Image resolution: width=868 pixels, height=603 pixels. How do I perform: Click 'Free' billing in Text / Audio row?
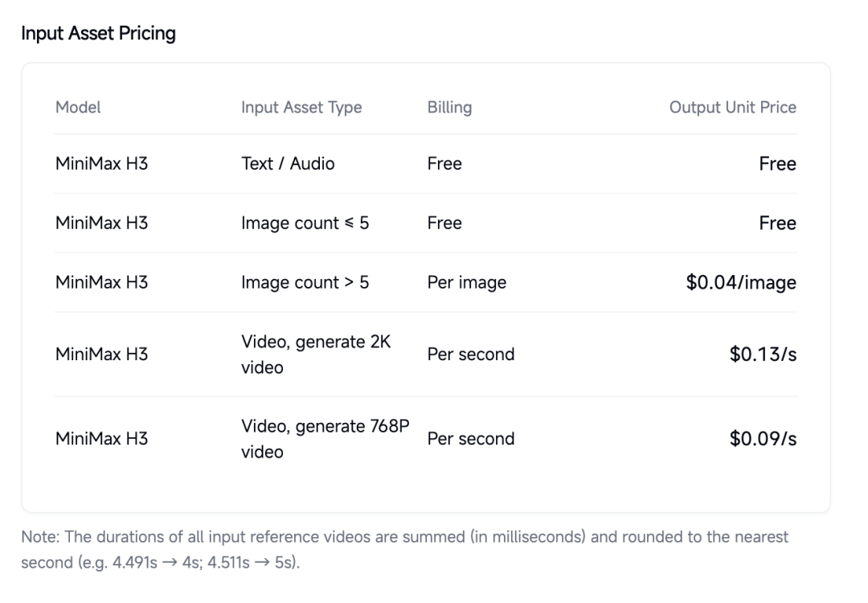444,164
